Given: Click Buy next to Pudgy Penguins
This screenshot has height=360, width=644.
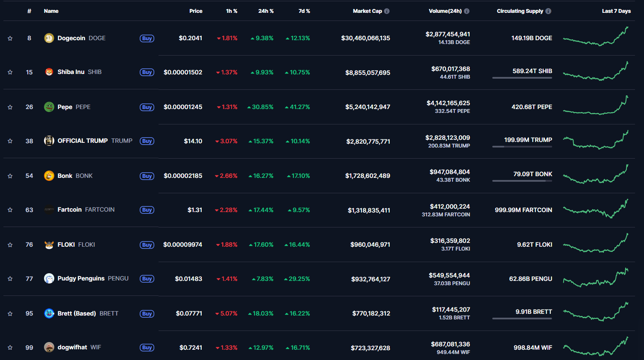Looking at the screenshot, I should point(147,279).
